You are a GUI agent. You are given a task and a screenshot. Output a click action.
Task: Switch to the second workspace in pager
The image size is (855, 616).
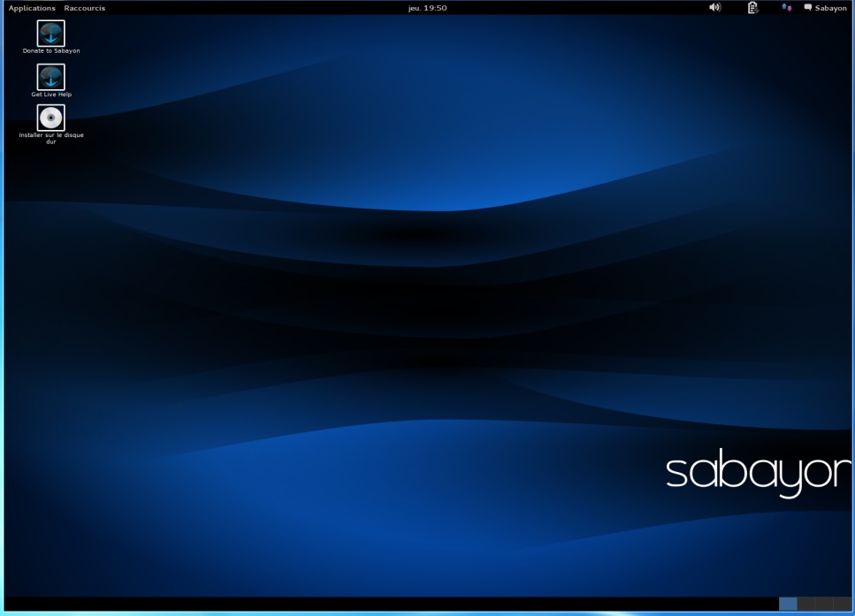805,604
